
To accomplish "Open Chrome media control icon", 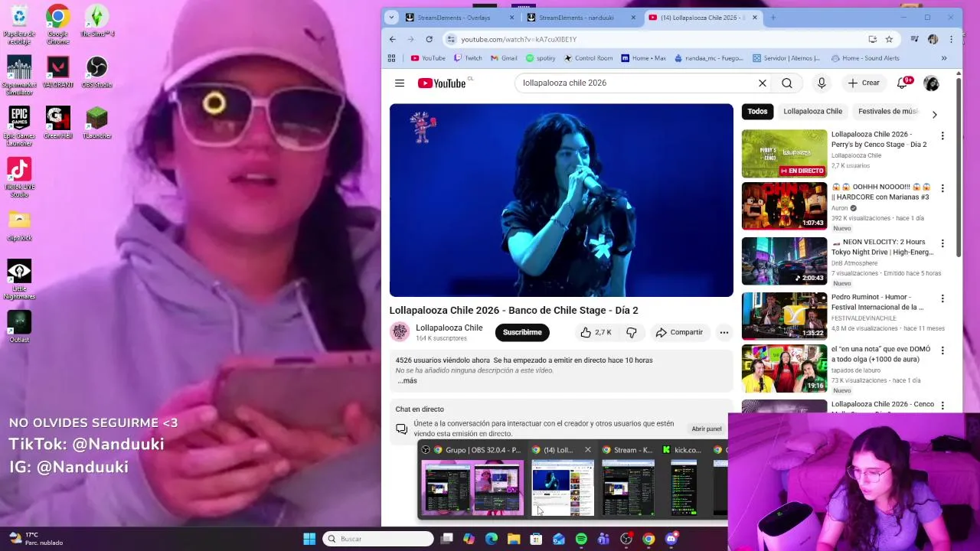I will coord(915,39).
